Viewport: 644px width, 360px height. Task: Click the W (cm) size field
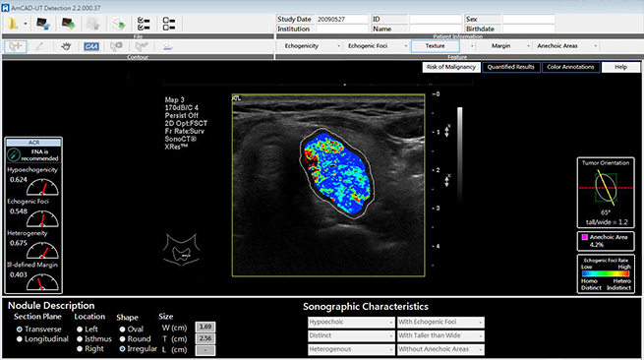(205, 328)
